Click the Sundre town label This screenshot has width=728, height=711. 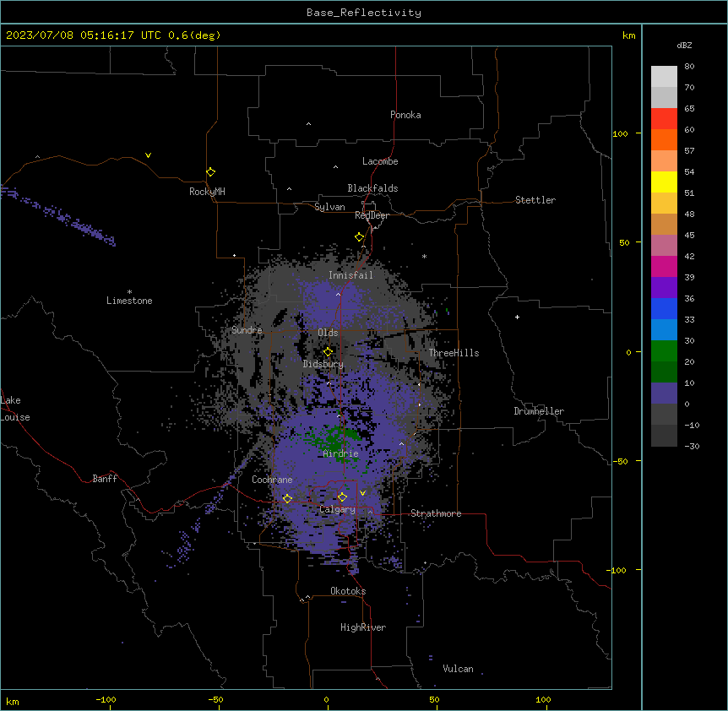(247, 330)
